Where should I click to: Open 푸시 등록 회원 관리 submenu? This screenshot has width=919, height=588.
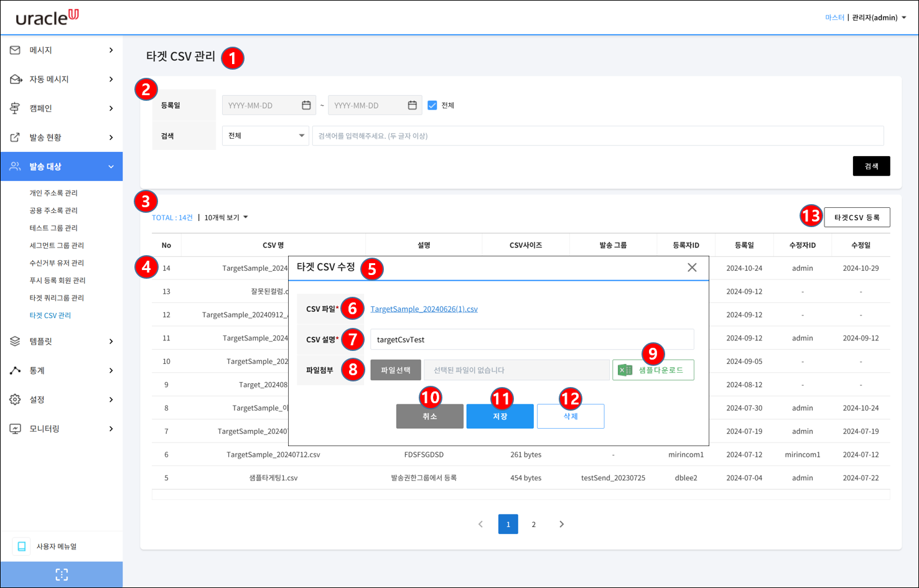57,280
